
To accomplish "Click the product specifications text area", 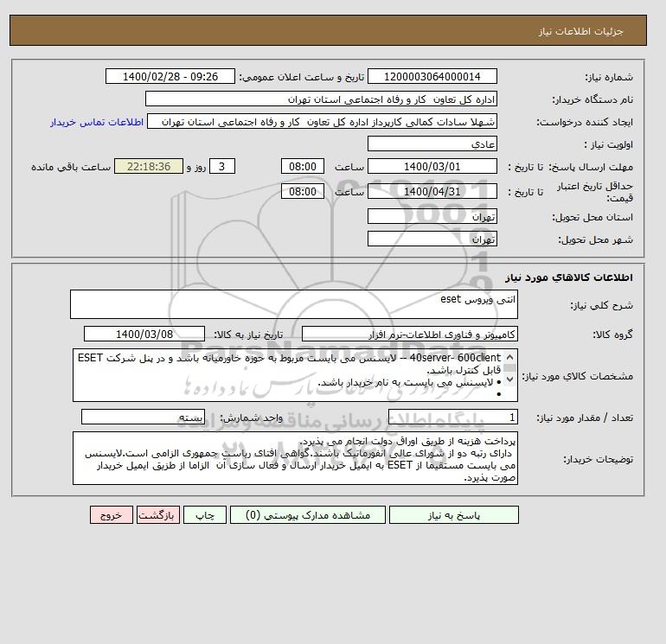I will 295,375.
